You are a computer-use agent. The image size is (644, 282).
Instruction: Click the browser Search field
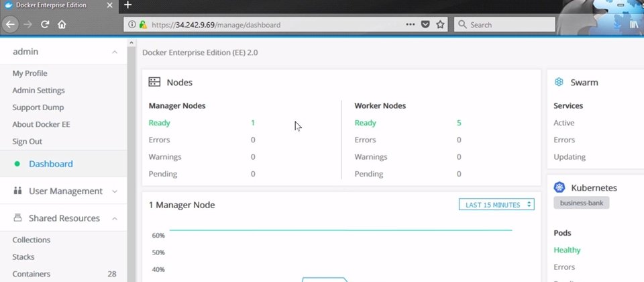(504, 25)
